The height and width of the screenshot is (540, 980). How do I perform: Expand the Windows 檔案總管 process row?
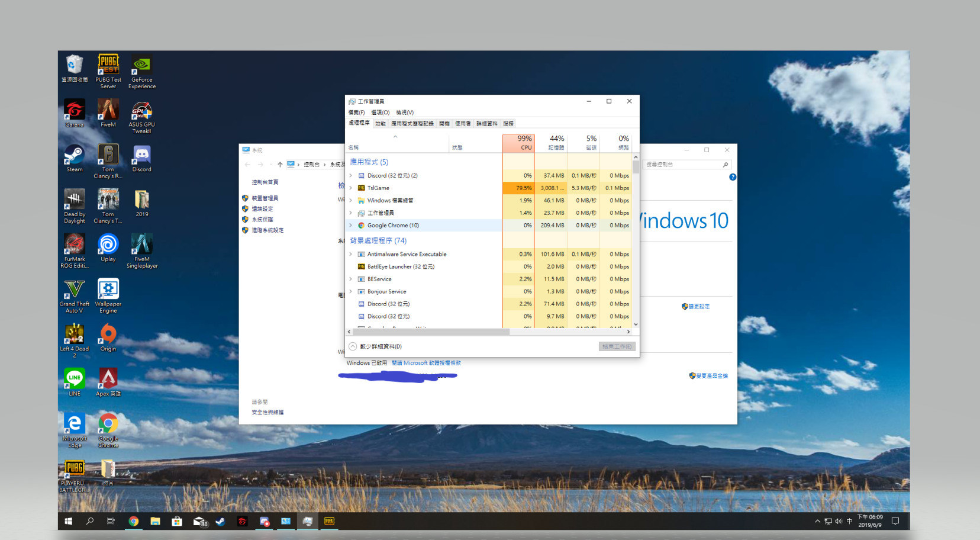pos(351,201)
